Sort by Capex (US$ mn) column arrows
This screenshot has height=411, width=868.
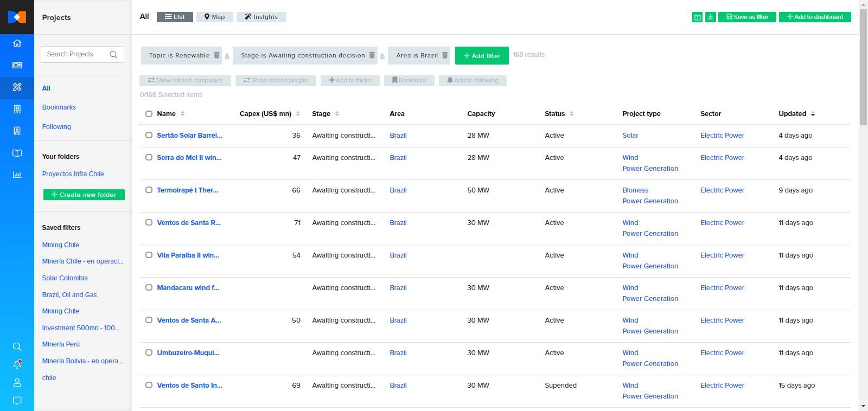point(298,114)
